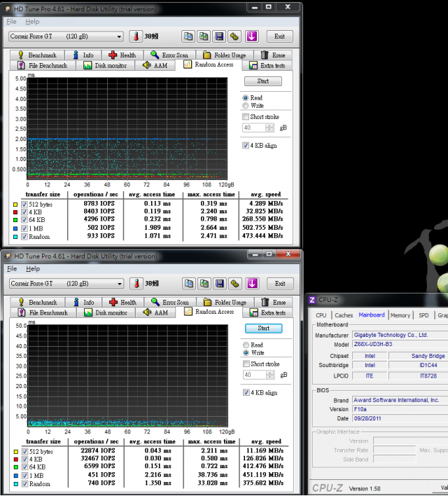The image size is (448, 496).
Task: Uncheck 1 MB checkbox in bottom HD Tune results
Action: pos(25,476)
